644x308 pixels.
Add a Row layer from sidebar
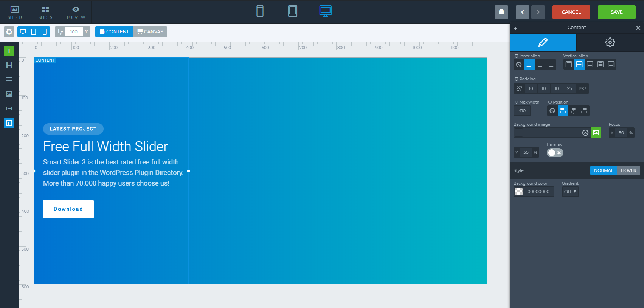coord(9,123)
